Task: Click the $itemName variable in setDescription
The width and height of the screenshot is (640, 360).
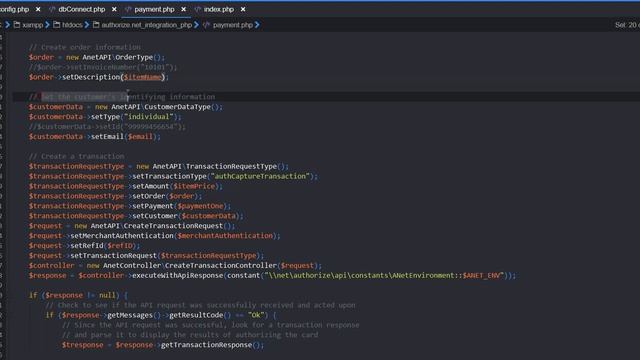Action: pyautogui.click(x=142, y=77)
